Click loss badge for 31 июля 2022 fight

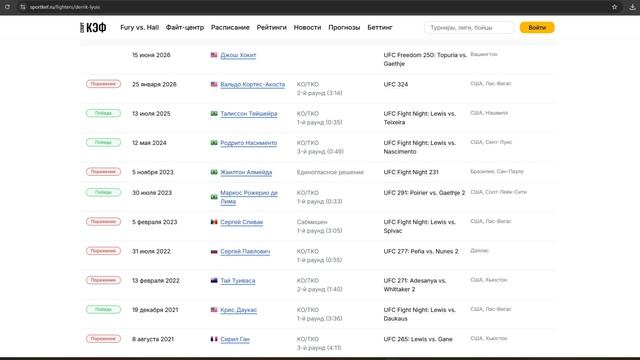pos(103,251)
